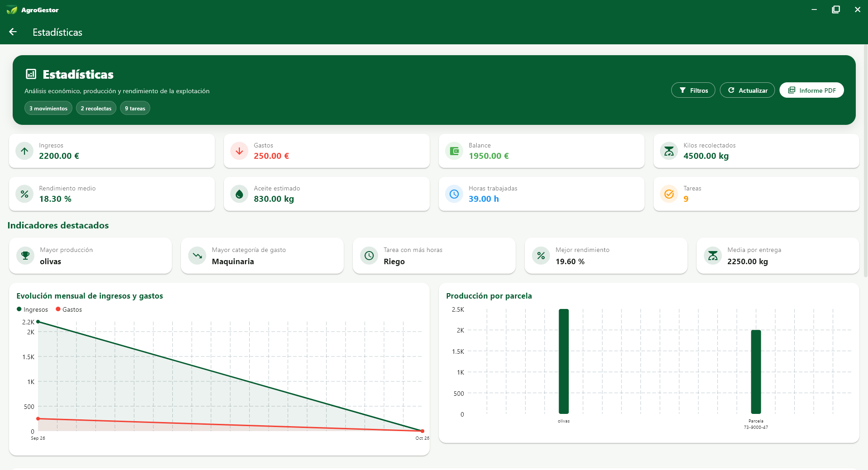Screen dimensions: 868x470
Task: Click the 19.60 % mejor rendimiento value
Action: (x=570, y=261)
